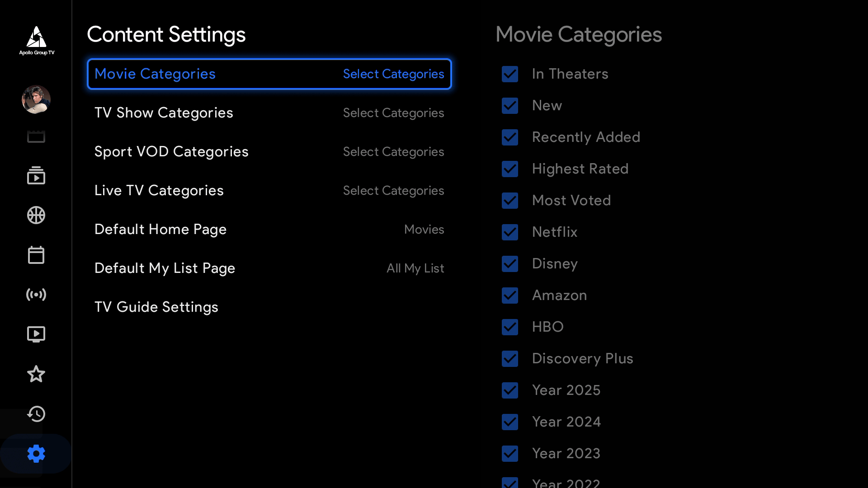Open the calendar schedule sidebar icon
Screen dimensions: 868x488
pos(36,255)
